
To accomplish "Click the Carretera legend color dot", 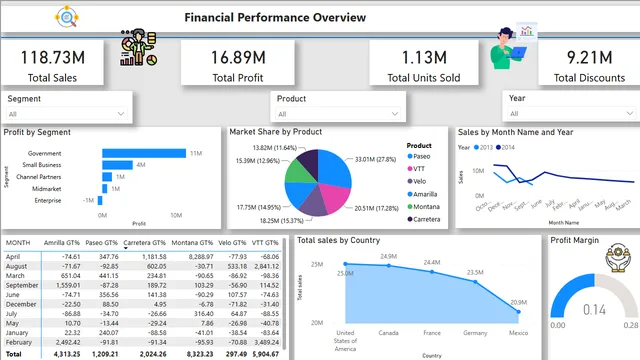I will click(410, 219).
